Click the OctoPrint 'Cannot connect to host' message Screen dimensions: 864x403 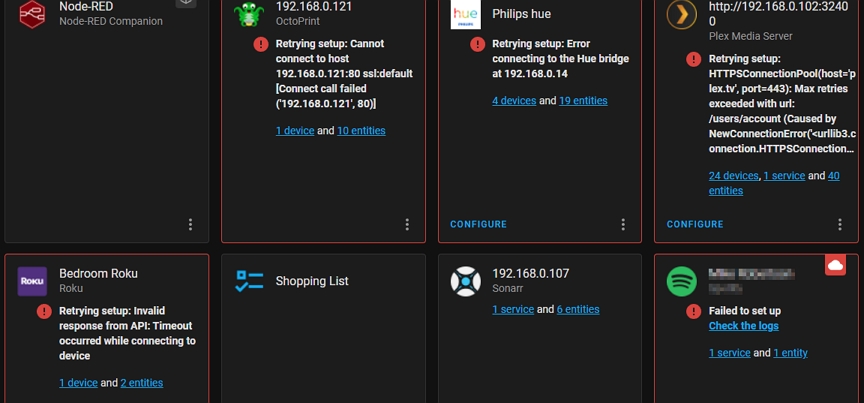click(x=344, y=73)
